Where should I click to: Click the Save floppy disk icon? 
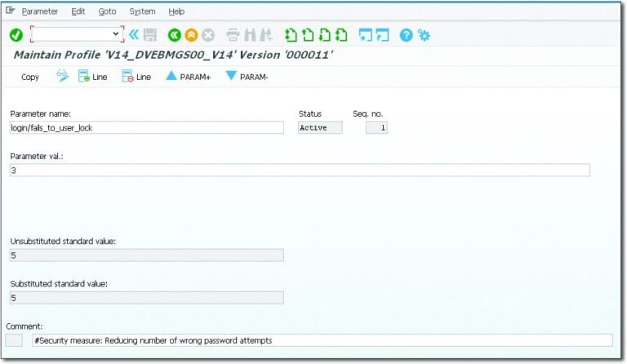click(x=150, y=35)
